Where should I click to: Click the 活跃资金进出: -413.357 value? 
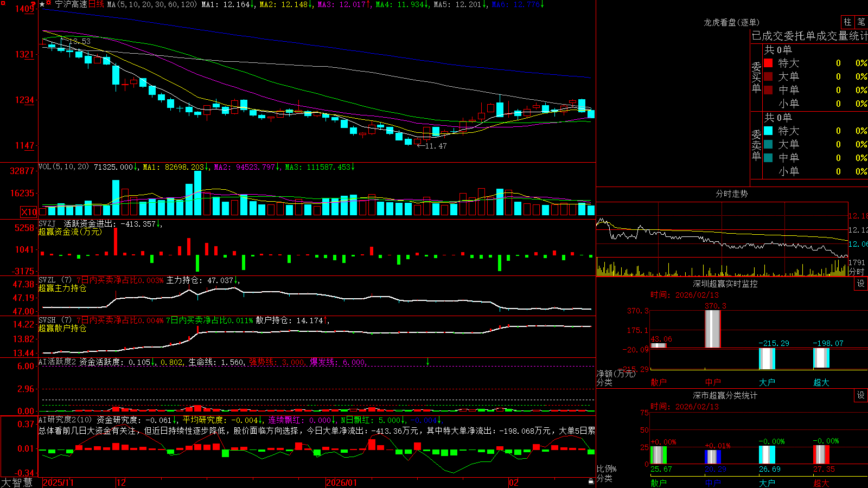point(110,224)
